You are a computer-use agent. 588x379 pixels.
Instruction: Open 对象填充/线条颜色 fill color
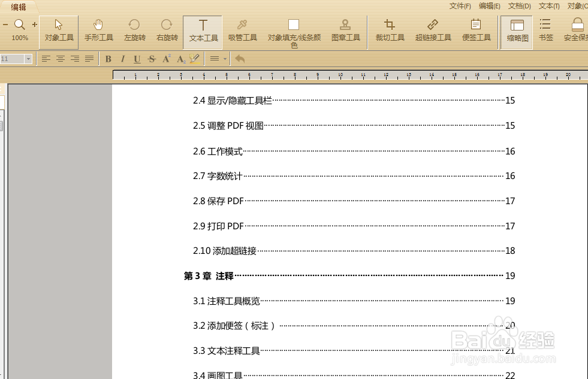(x=294, y=34)
